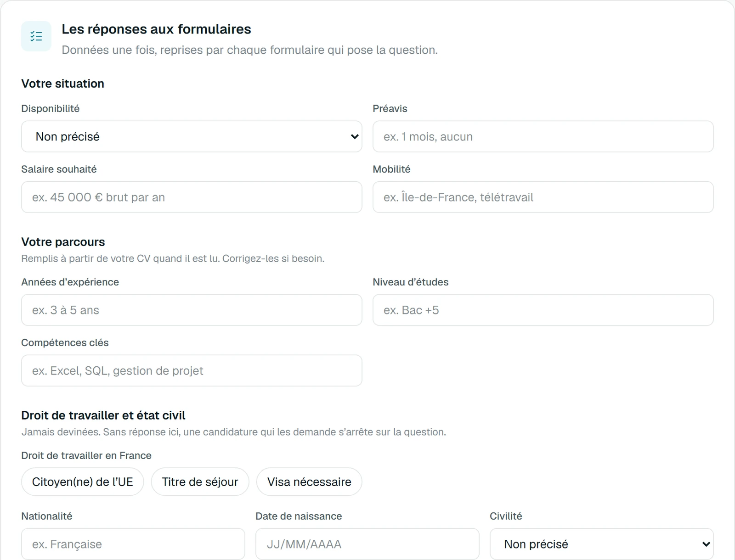735x560 pixels.
Task: Focus the Compétences clés field
Action: 192,370
